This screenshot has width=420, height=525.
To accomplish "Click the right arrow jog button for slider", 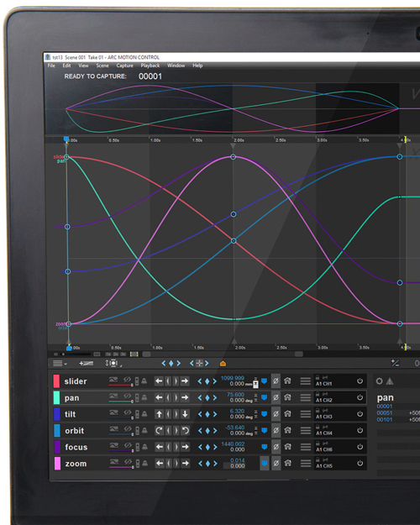I will (185, 381).
